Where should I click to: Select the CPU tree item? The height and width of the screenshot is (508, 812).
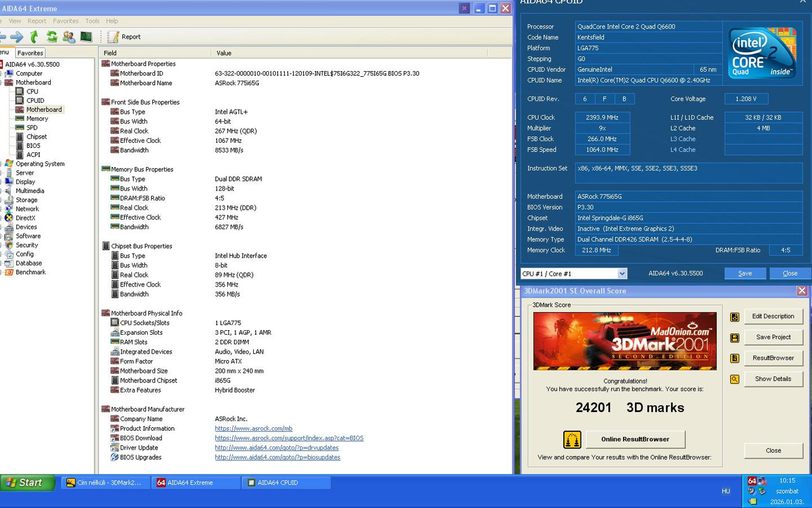[32, 91]
